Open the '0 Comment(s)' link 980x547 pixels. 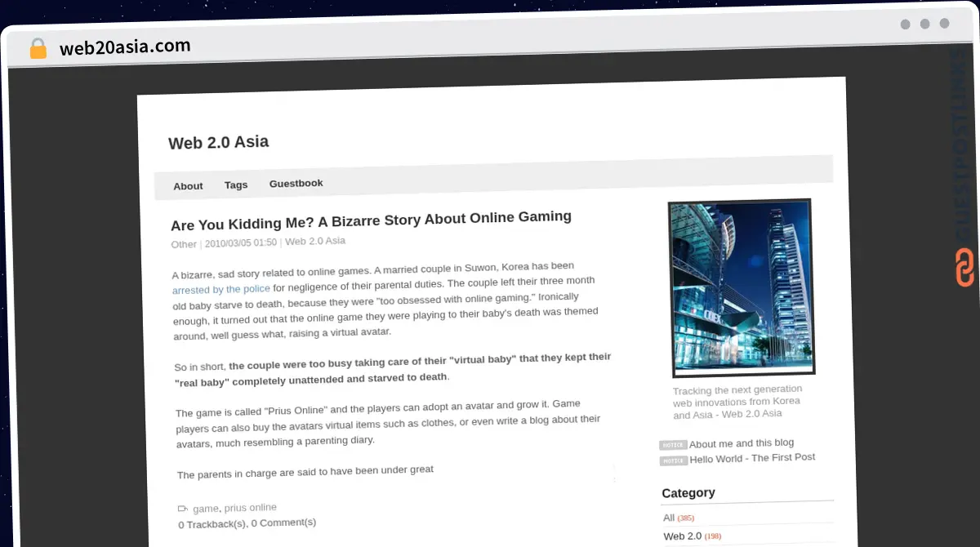[x=283, y=523]
